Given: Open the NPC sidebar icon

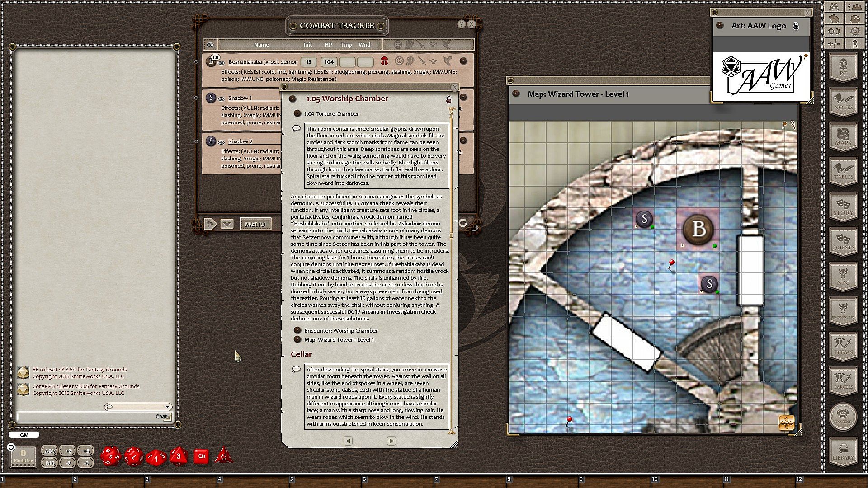Looking at the screenshot, I should [843, 277].
